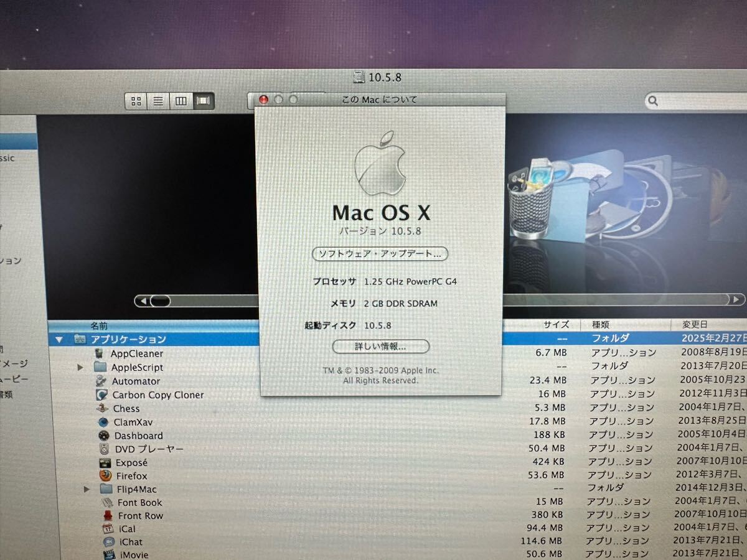The image size is (747, 560).
Task: Select ClamXav app icon
Action: 103,422
